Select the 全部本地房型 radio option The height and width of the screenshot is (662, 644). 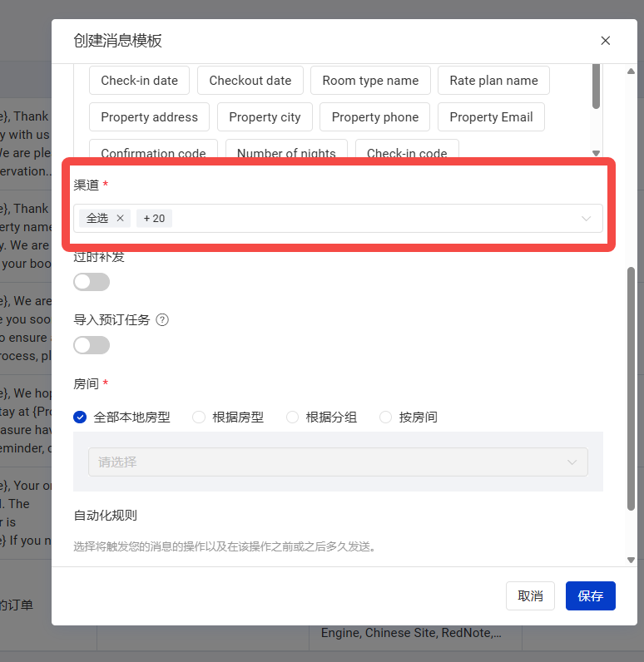(80, 417)
